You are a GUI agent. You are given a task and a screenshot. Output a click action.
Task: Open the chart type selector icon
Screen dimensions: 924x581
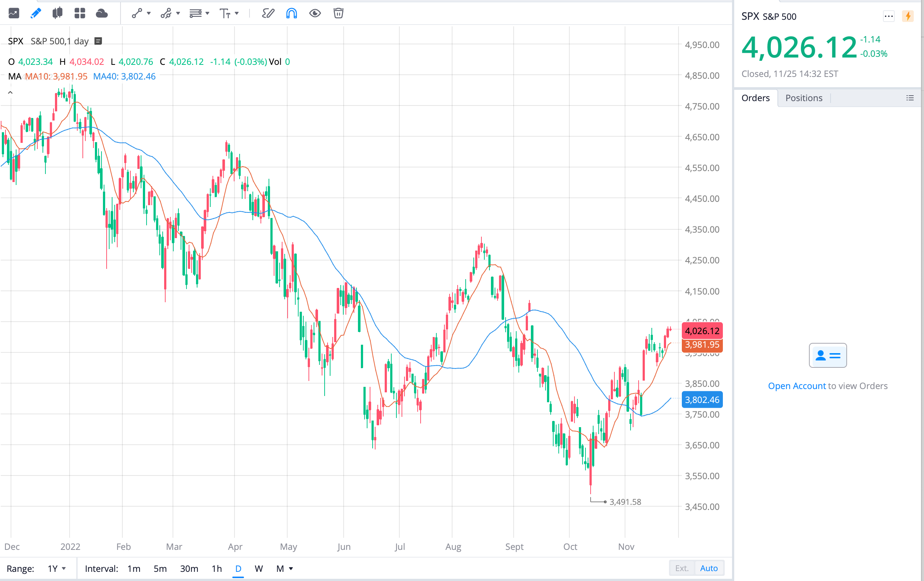(x=14, y=14)
